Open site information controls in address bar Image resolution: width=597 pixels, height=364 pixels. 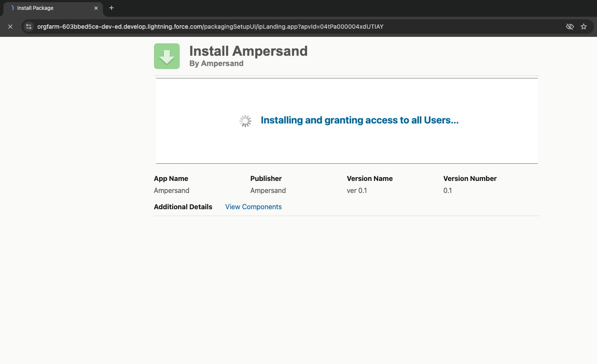click(29, 27)
